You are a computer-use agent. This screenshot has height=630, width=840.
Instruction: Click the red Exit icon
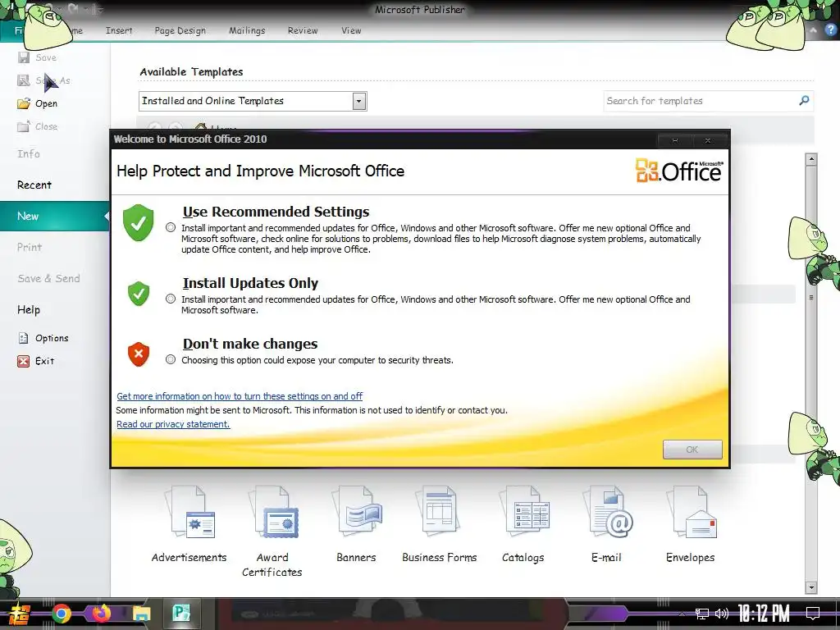[24, 361]
